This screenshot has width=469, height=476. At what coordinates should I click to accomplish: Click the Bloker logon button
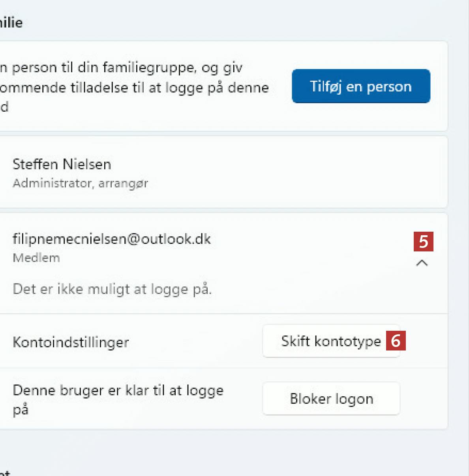(x=331, y=399)
